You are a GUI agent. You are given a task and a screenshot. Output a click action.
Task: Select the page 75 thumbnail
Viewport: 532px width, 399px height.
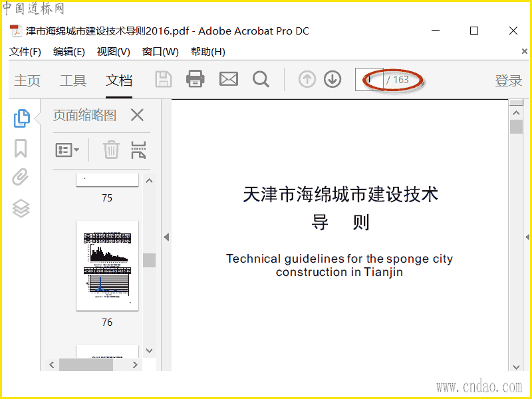coord(107,180)
